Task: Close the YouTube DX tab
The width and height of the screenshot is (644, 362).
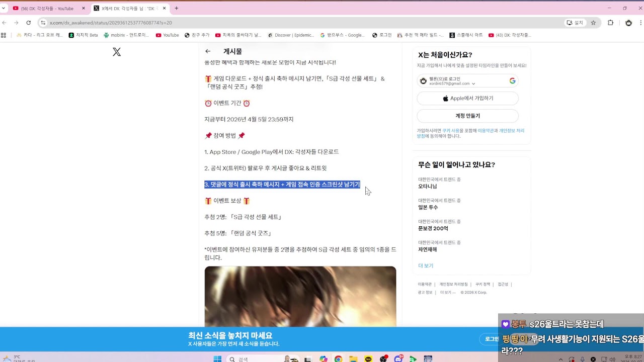Action: 83,8
